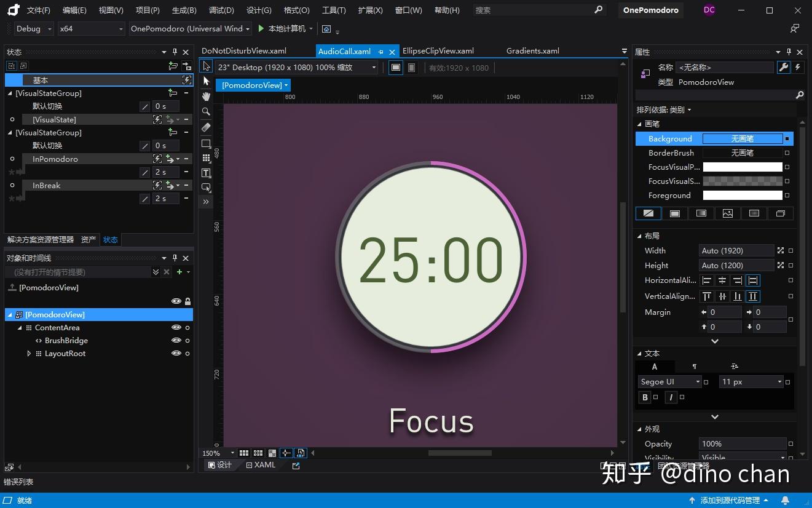812x508 pixels.
Task: Open the 150% zoom level dropdown
Action: 232,453
